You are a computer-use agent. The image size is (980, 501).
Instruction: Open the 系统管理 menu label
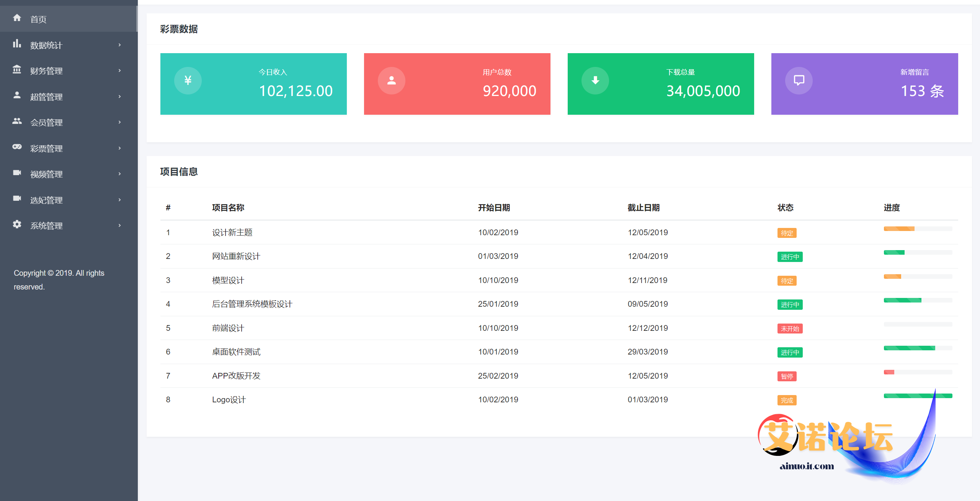pos(46,226)
